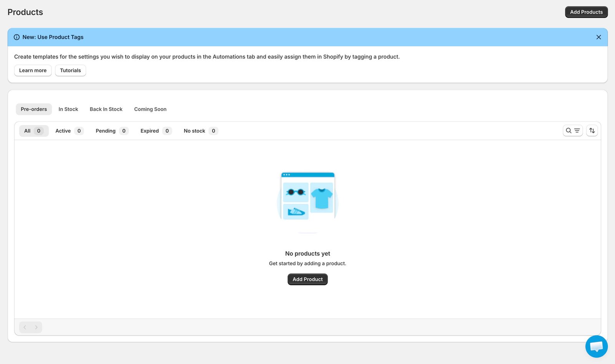Select the Pending filter tab

click(x=112, y=131)
